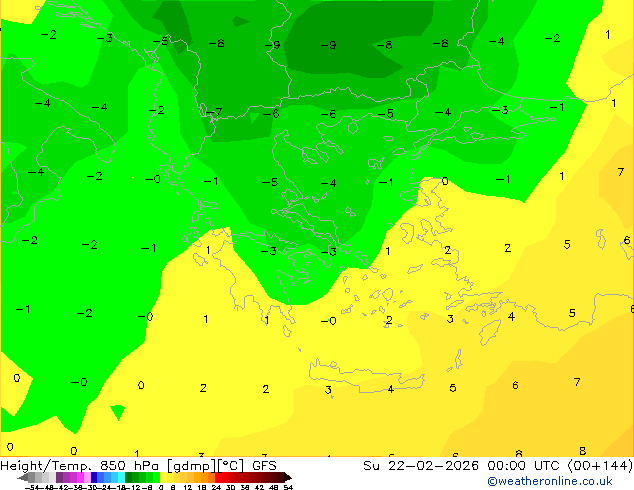Pick the dark blue swatch in the temperature legend
Screen dimensions: 634x490
click(x=94, y=478)
